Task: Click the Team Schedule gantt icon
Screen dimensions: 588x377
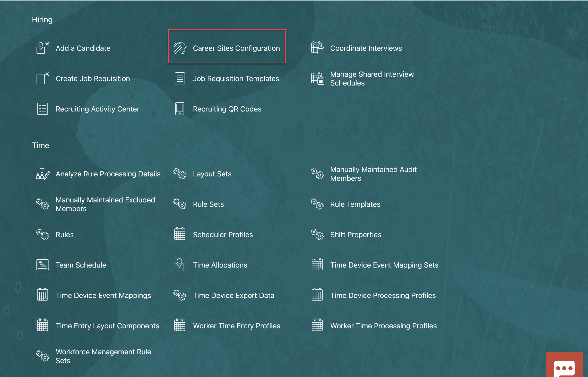Action: click(42, 265)
